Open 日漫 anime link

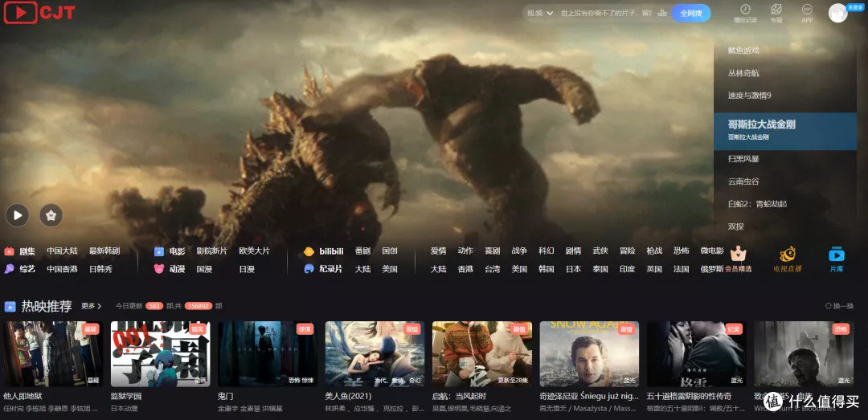(247, 269)
